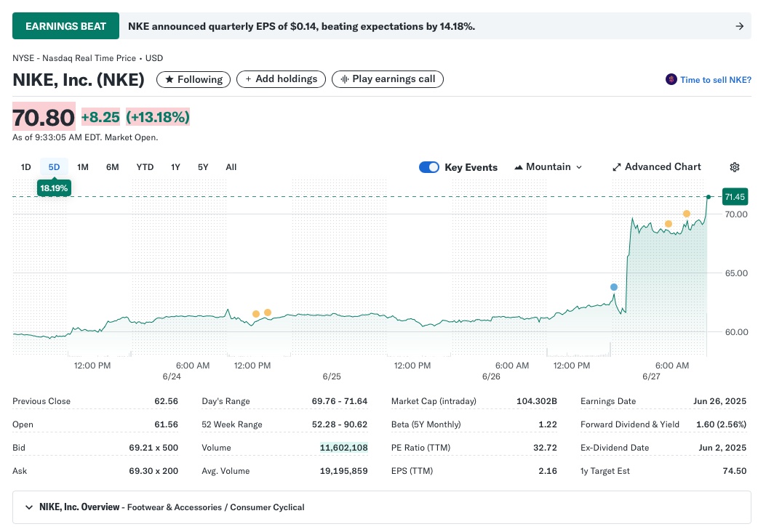This screenshot has height=532, width=766.
Task: Click the Previous Close value 62.56
Action: click(x=166, y=401)
